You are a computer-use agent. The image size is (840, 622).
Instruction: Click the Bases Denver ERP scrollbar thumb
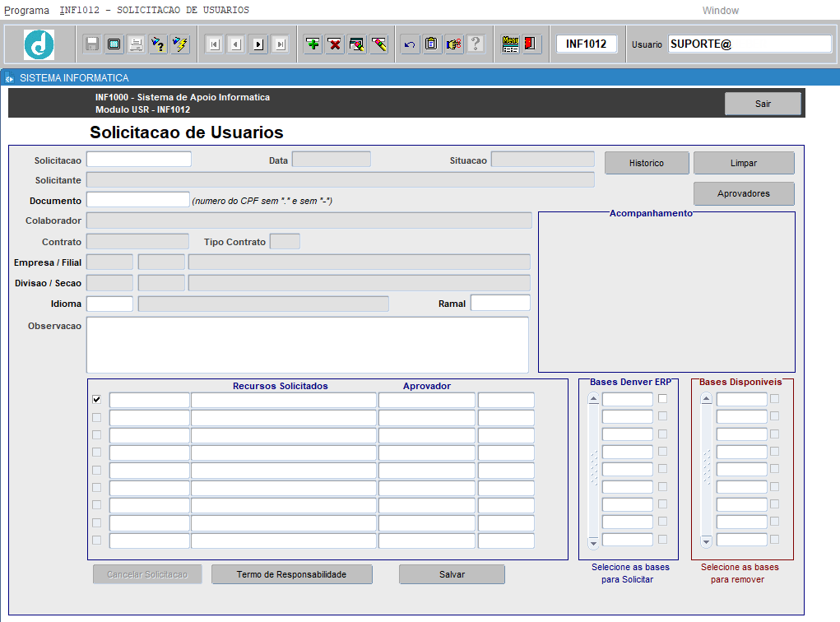coord(593,467)
